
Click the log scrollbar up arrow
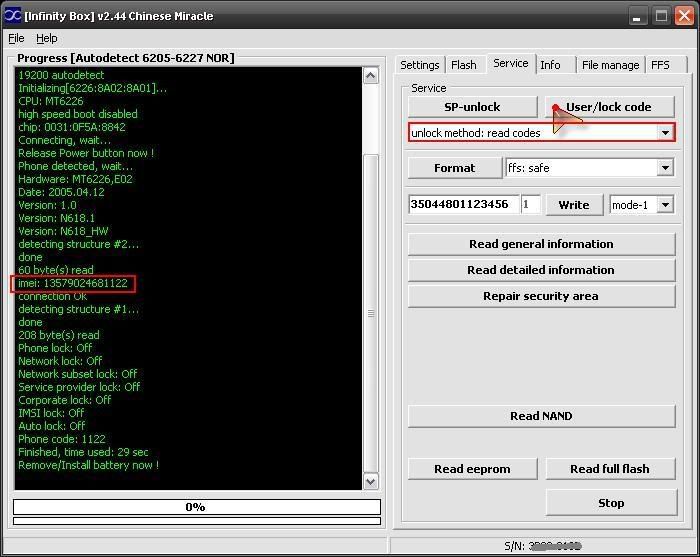tap(371, 75)
